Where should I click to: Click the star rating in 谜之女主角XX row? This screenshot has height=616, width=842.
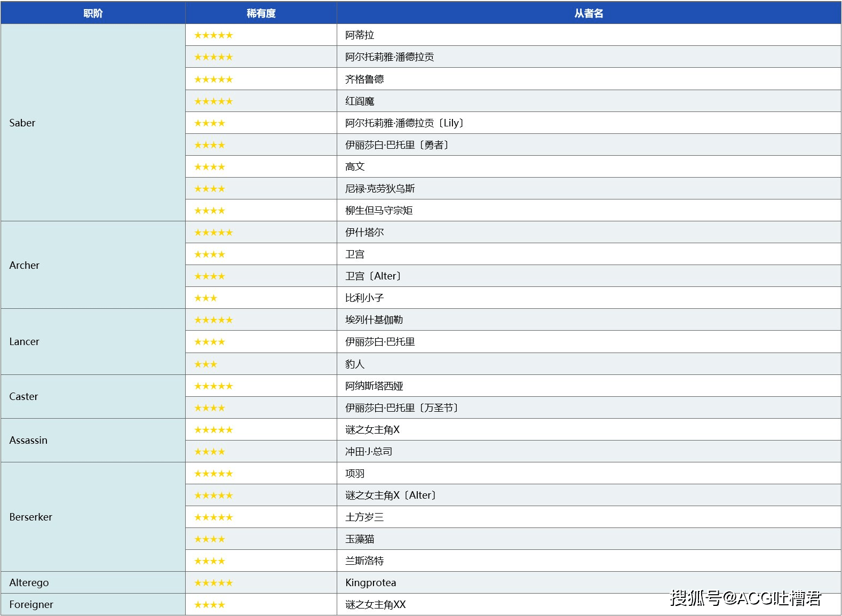tap(210, 604)
